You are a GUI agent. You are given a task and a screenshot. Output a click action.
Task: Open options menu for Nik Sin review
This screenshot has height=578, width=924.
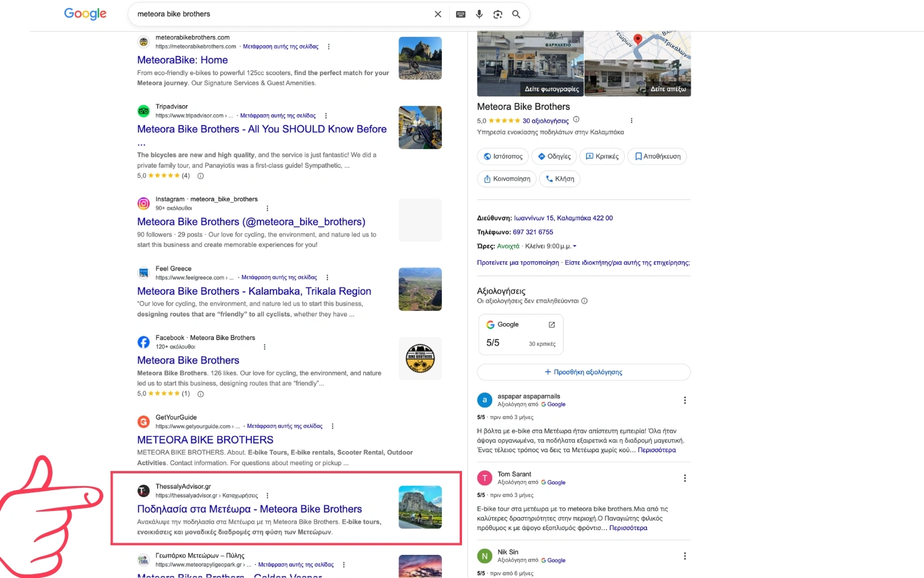point(685,556)
